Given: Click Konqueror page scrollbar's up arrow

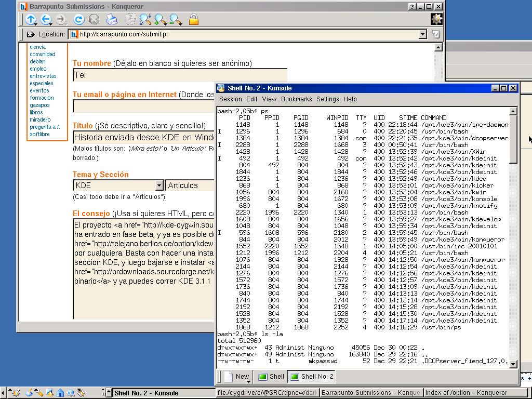Looking at the screenshot, I should coord(438,47).
